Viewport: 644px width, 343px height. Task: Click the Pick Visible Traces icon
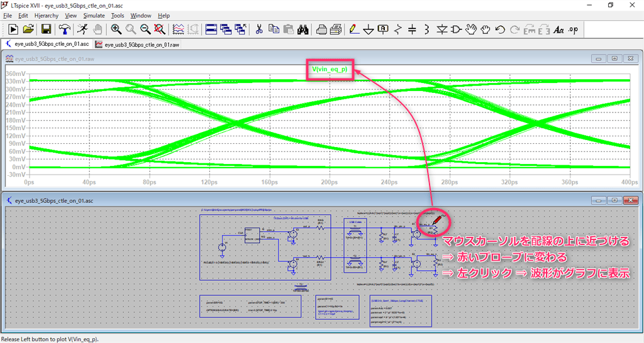click(x=178, y=30)
